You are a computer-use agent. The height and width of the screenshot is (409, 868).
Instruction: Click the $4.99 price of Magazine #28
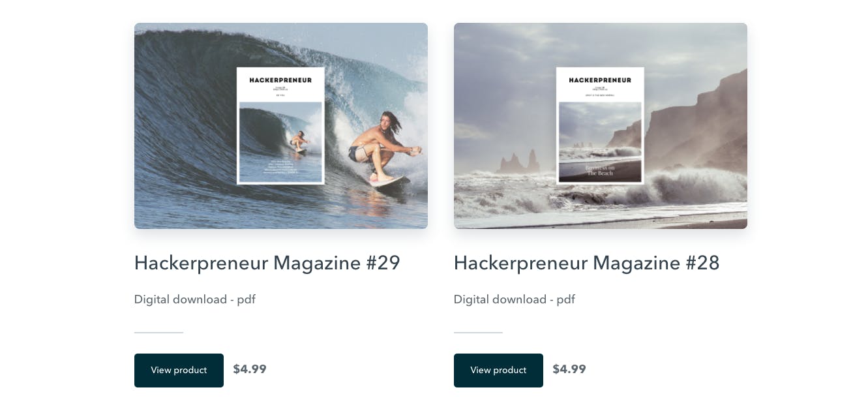569,369
